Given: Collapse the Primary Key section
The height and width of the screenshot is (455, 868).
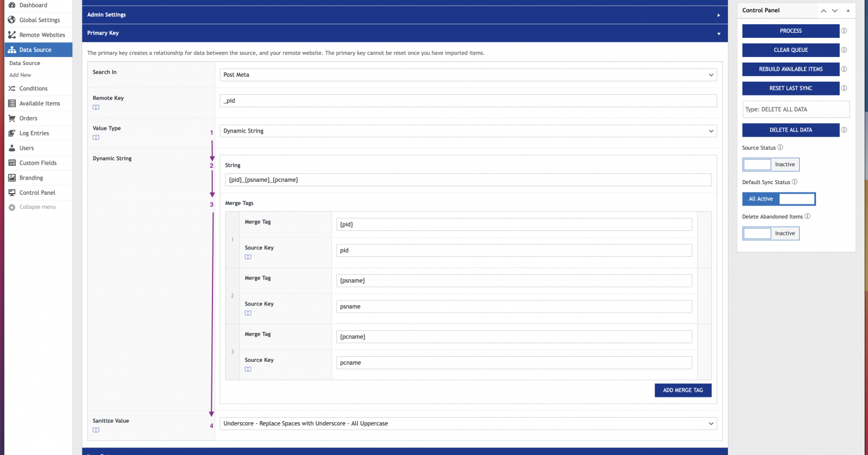Looking at the screenshot, I should tap(405, 33).
